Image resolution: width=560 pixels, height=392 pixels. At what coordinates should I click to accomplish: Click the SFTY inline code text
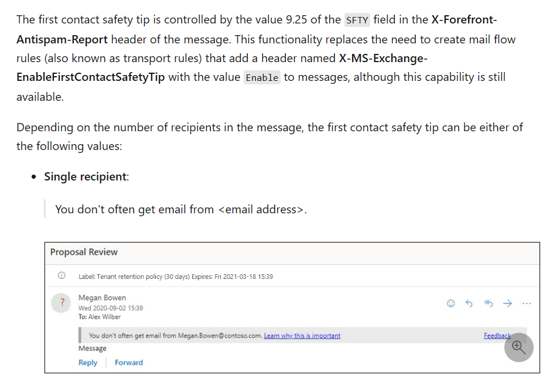pos(357,20)
